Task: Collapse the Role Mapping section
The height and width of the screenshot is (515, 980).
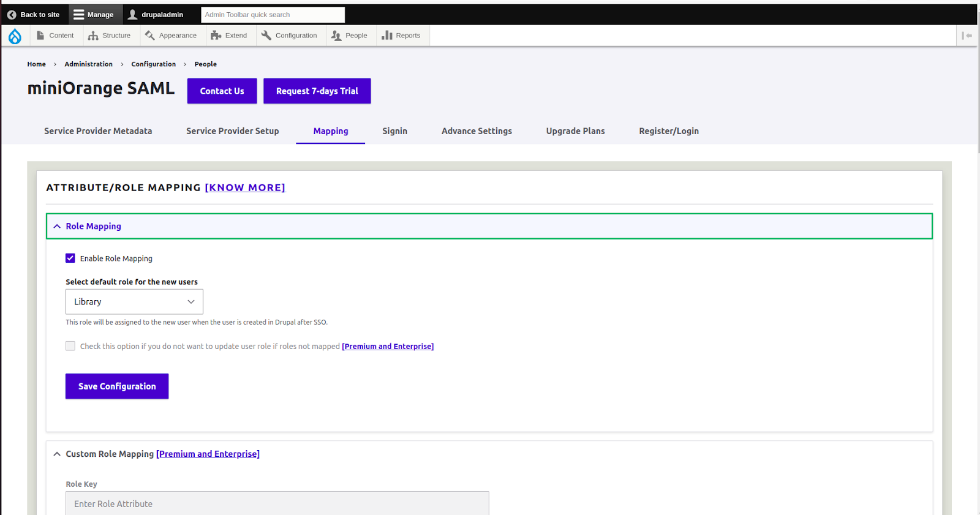Action: [x=489, y=226]
